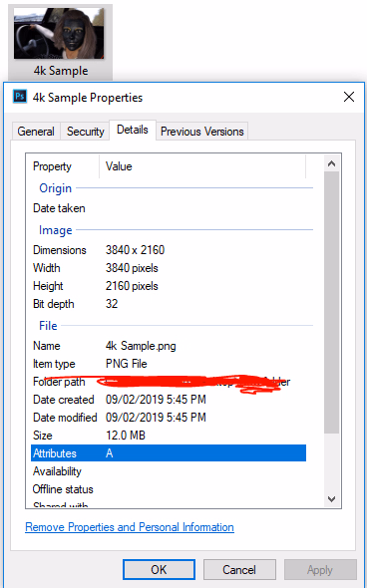This screenshot has height=588, width=367.
Task: Click the scrollbar down arrow
Action: [x=331, y=498]
